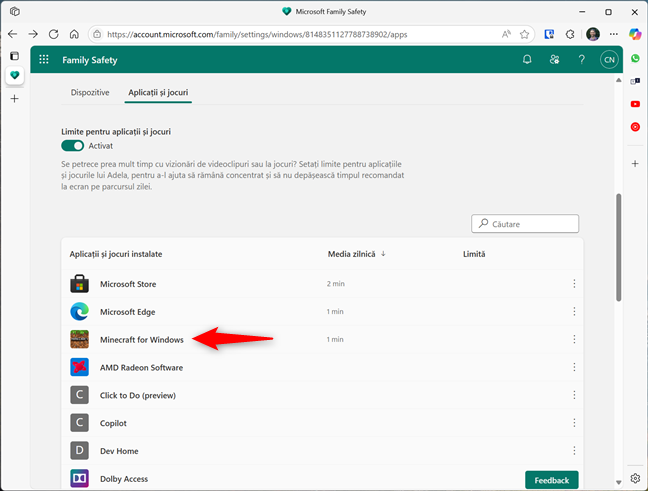Screen dimensions: 648x491
Task: Open options menu for Copilot row
Action: (x=574, y=423)
